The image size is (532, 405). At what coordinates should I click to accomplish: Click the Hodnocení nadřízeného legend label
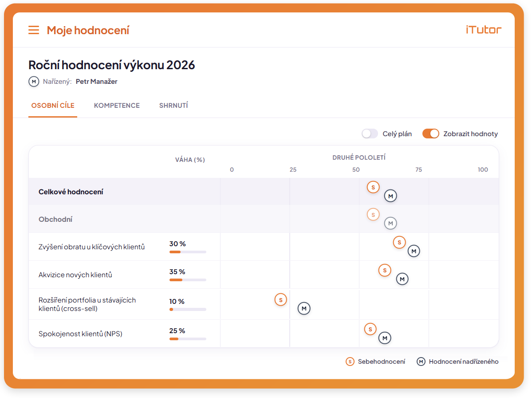point(464,362)
